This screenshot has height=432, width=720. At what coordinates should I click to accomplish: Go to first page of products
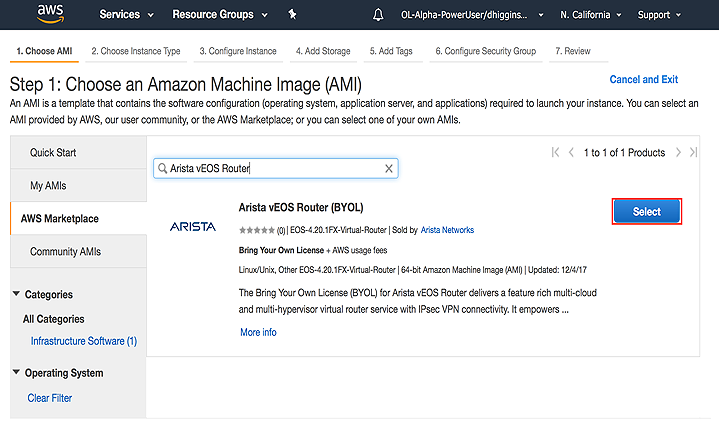555,152
